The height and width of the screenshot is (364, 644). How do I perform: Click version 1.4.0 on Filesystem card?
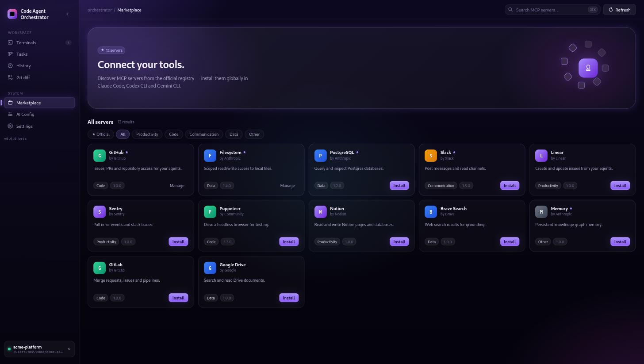(x=227, y=185)
